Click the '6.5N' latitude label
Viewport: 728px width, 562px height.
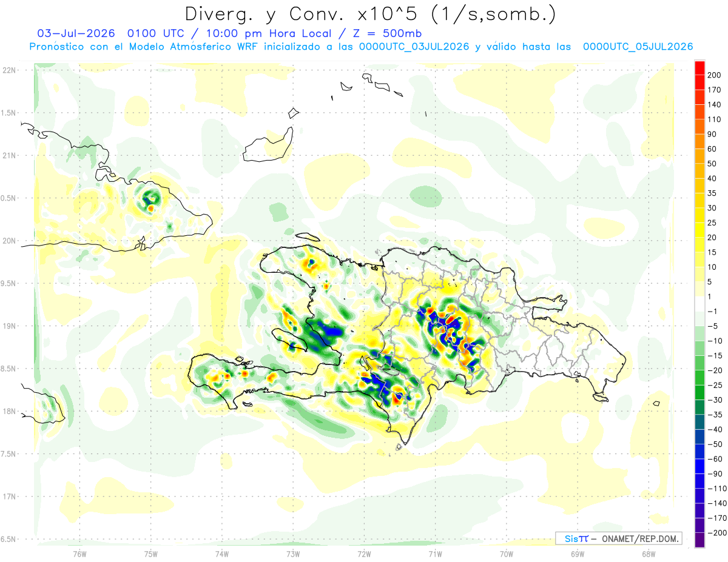coord(8,539)
